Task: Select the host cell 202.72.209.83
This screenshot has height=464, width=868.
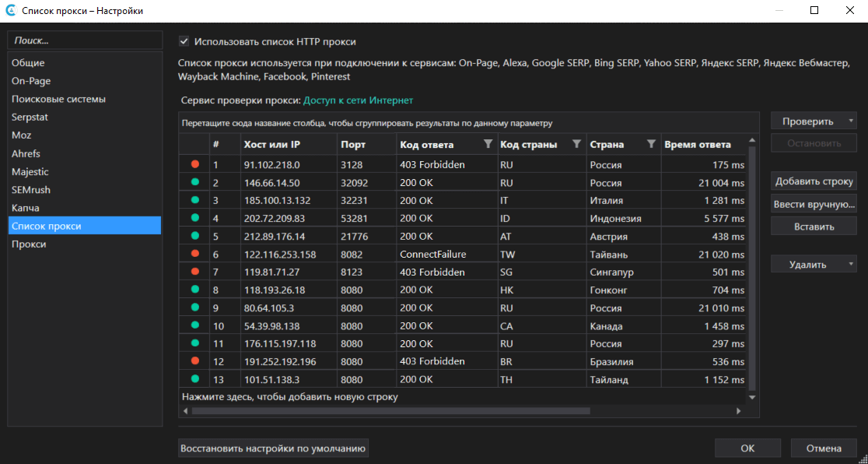Action: pyautogui.click(x=289, y=219)
